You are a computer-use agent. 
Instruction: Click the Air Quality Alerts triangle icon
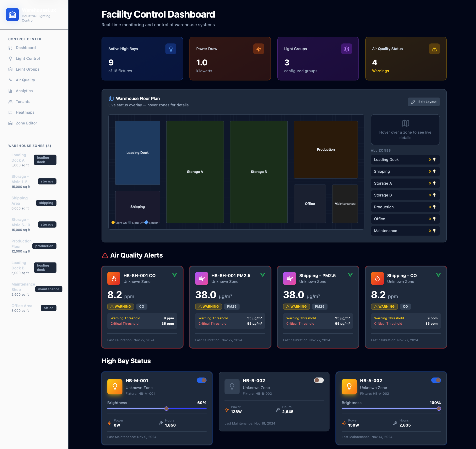[105, 255]
